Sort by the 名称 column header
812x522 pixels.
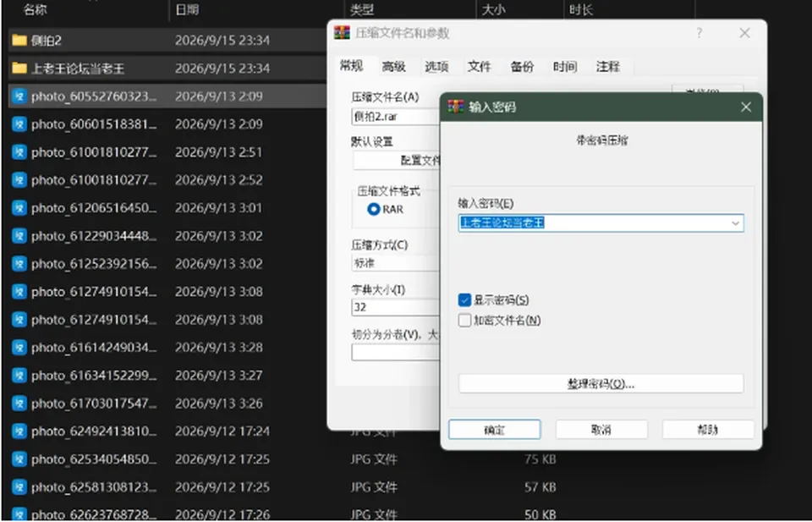click(x=36, y=9)
